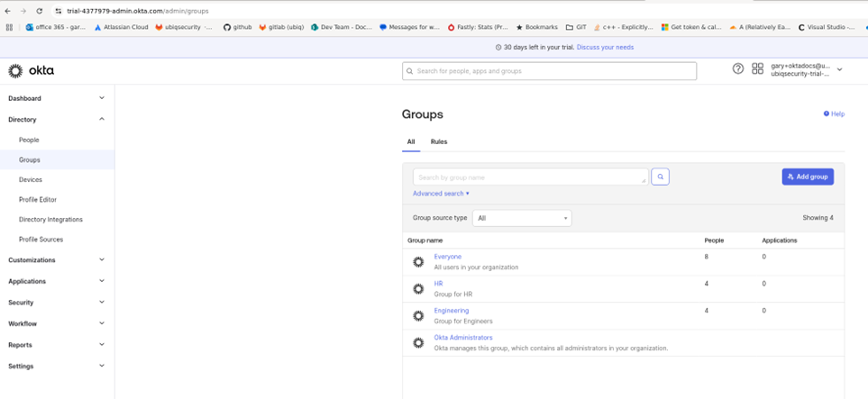868x399 pixels.
Task: Open the HR group link
Action: 438,284
